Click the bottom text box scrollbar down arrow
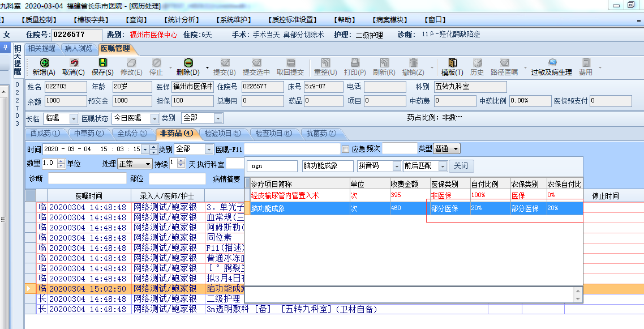Screen dimensions: 644x329 tap(578, 298)
